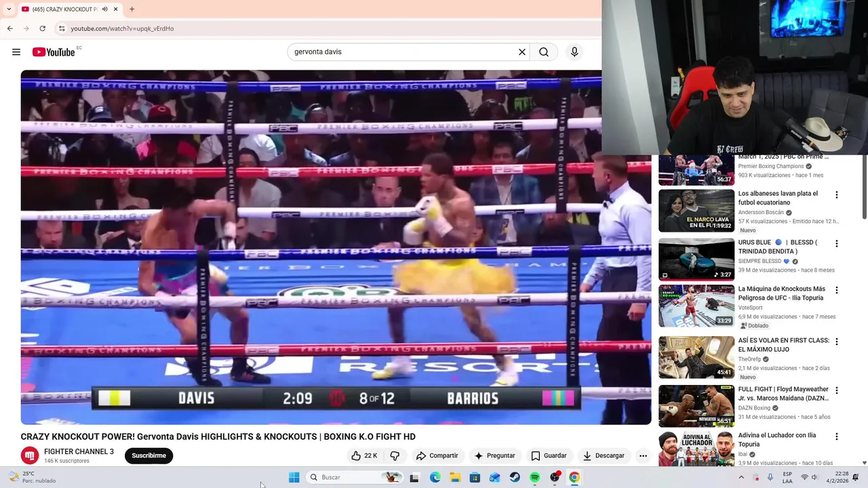Open Outlook from the taskbar
This screenshot has height=488, width=868.
(495, 477)
